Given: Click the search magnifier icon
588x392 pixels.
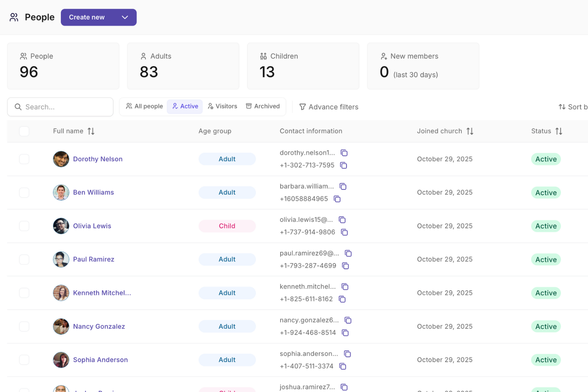Looking at the screenshot, I should pos(18,106).
